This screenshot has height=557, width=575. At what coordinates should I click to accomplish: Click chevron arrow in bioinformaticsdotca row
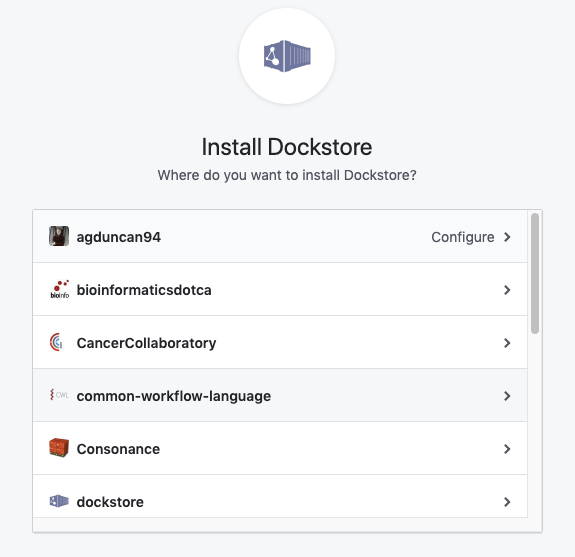pos(507,290)
